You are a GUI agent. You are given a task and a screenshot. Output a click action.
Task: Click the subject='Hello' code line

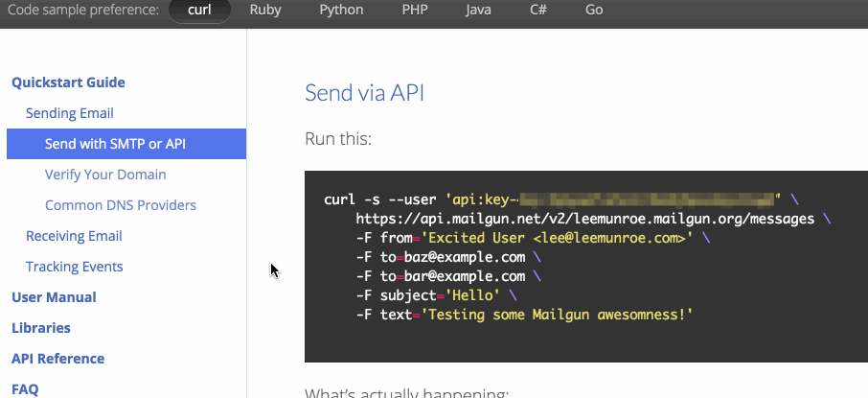point(437,295)
